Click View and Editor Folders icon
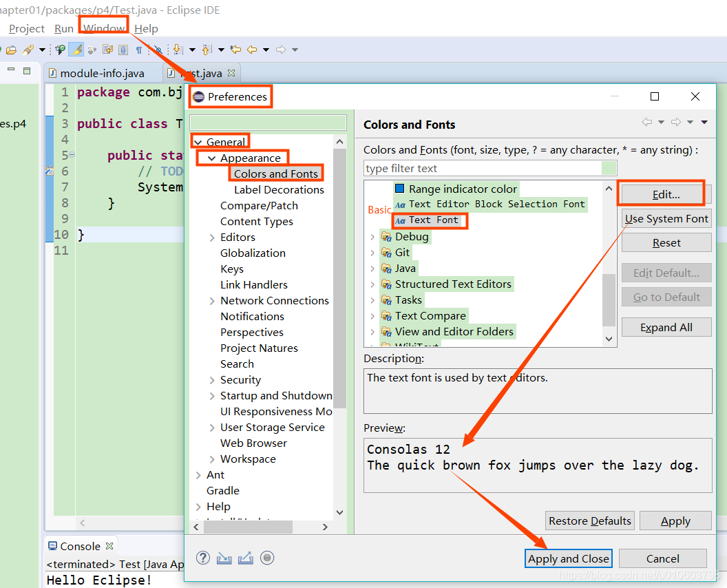Screen dimensions: 727x588 click(386, 332)
